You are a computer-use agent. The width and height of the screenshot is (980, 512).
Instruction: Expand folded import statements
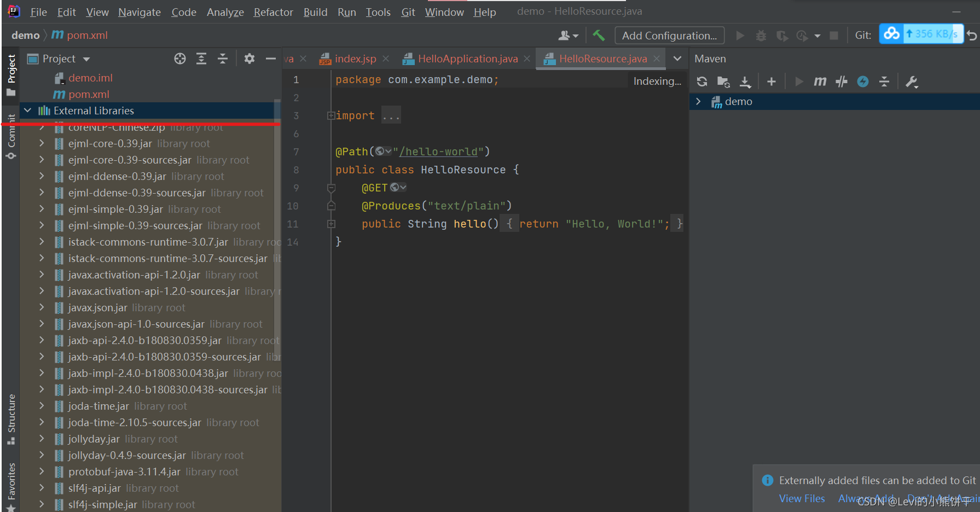coord(330,115)
